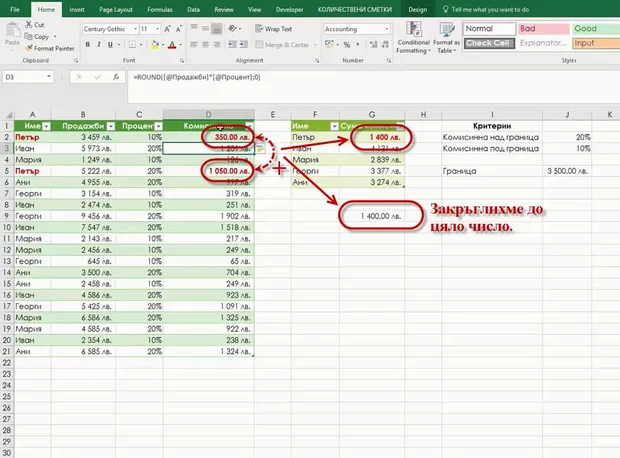Decrease font size with smaller A icon
The height and width of the screenshot is (458, 620).
pyautogui.click(x=179, y=29)
